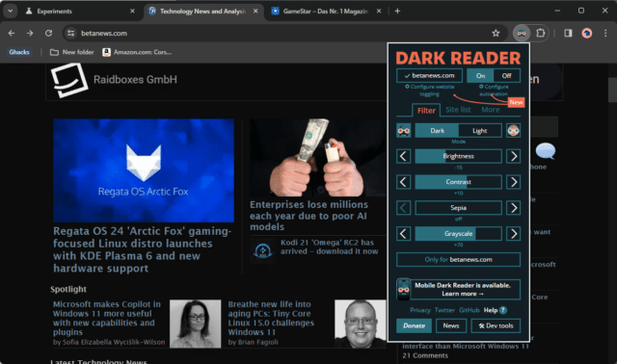Click the Grayscale slider bar
Screen dimensions: 617x364
(459, 234)
